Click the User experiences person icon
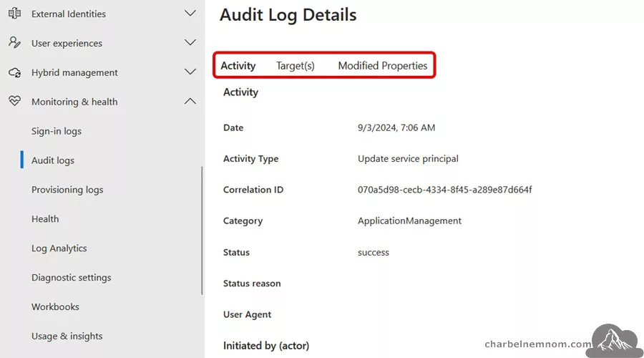Image resolution: width=644 pixels, height=358 pixels. pos(15,43)
